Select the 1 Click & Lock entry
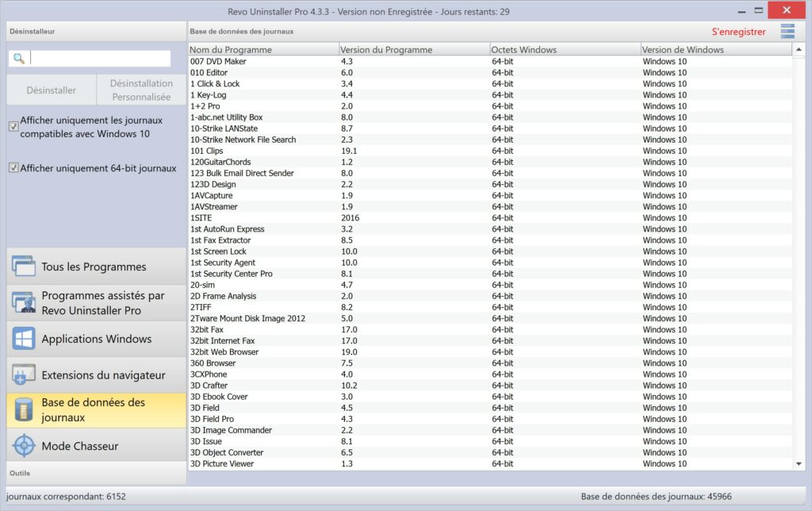The image size is (812, 511). pyautogui.click(x=490, y=83)
